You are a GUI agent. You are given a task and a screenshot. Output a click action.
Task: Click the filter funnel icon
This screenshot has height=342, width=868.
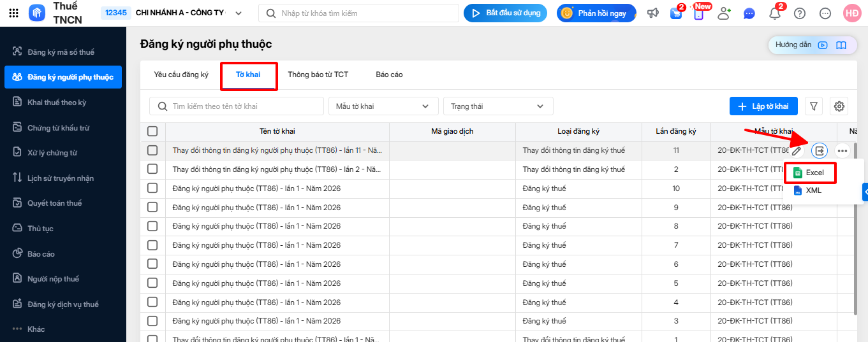(x=814, y=106)
